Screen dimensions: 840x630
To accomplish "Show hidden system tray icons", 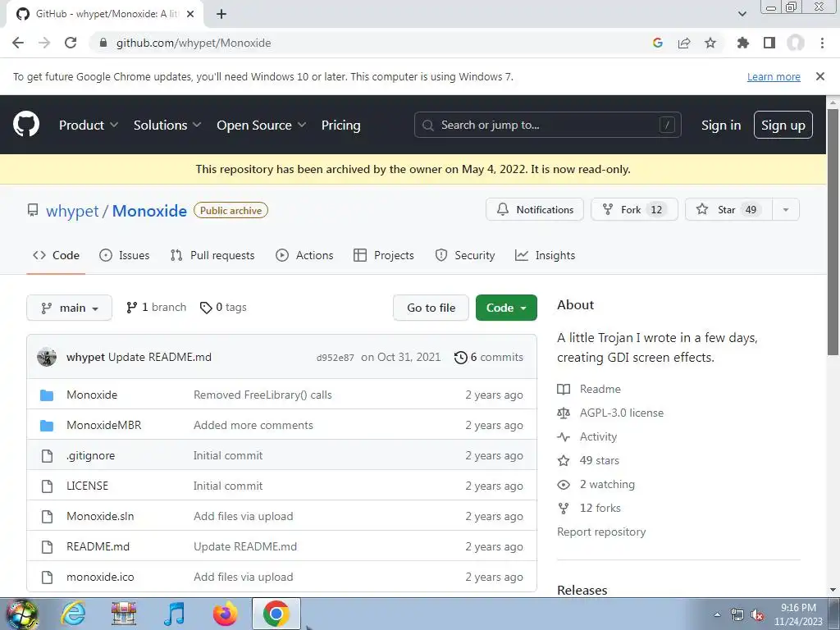I will [x=717, y=615].
